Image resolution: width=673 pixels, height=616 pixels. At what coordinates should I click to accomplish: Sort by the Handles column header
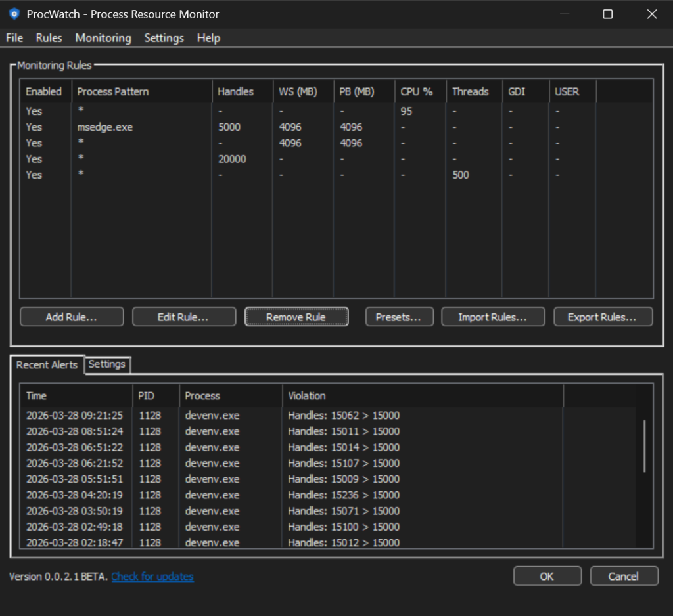(x=243, y=91)
